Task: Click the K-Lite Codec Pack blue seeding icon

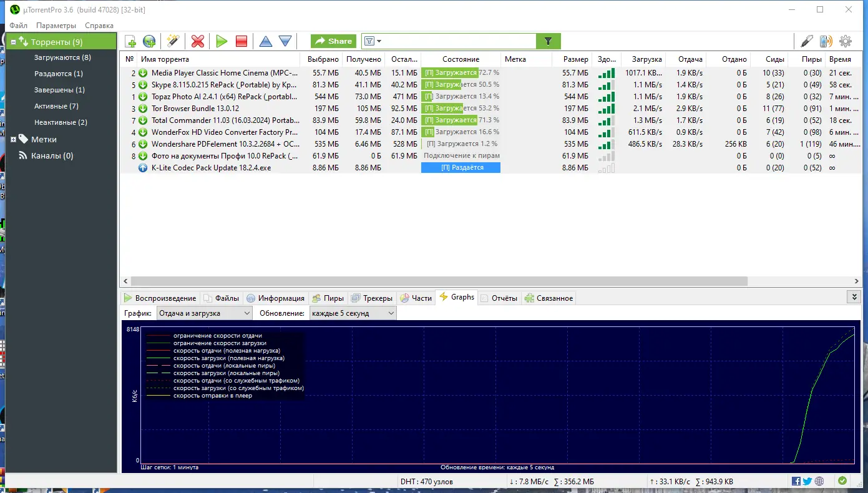Action: point(143,167)
